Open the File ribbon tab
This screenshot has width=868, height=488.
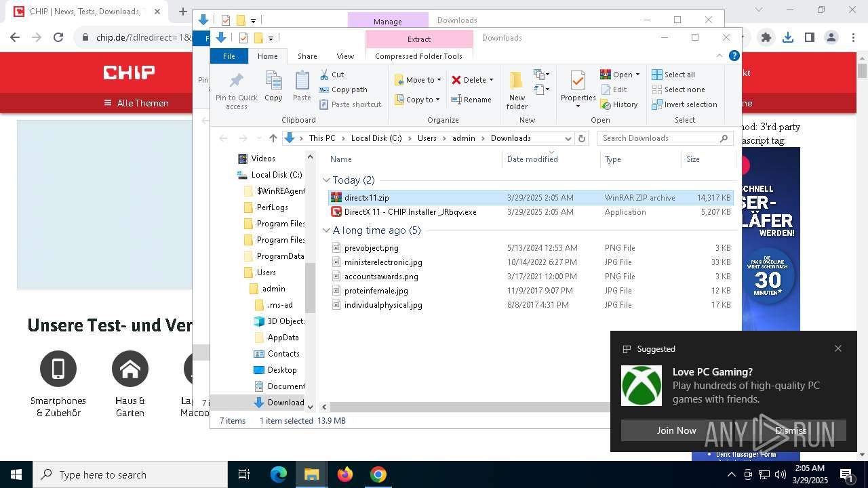[x=229, y=56]
